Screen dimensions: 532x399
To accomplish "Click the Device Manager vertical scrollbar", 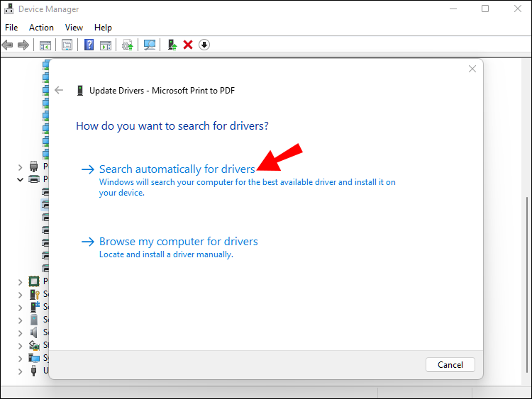I will [x=528, y=285].
